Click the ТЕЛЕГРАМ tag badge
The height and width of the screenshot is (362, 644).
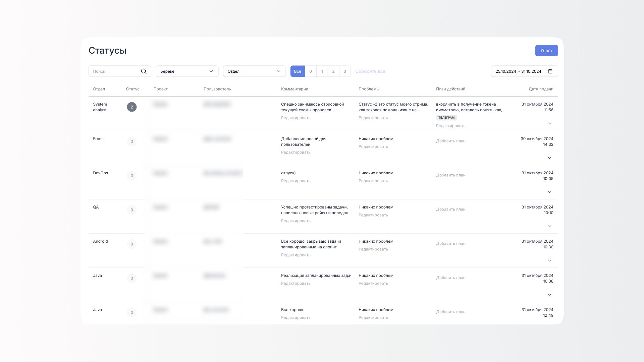(x=446, y=118)
